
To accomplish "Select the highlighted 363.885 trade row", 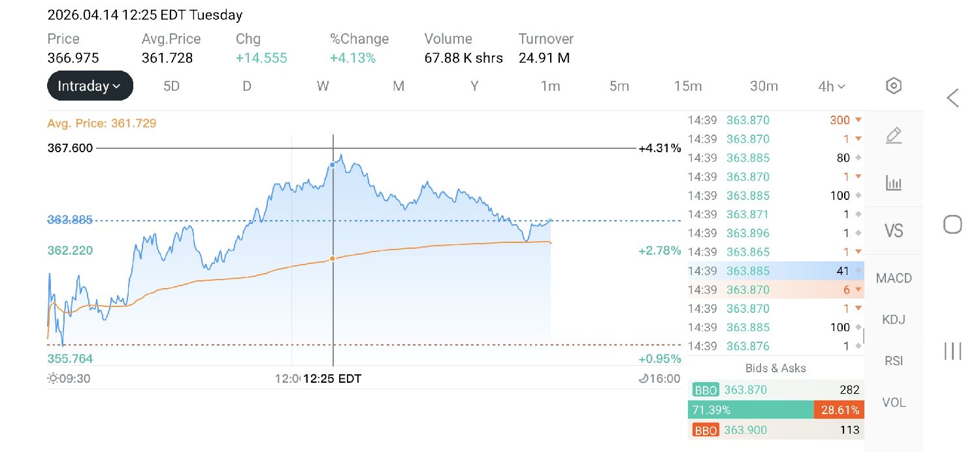I will (x=776, y=270).
